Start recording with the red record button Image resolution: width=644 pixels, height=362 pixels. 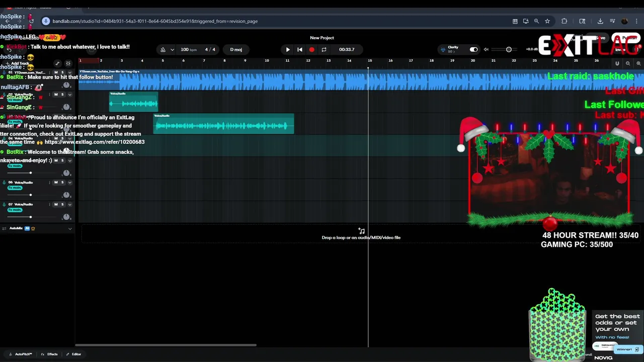click(x=311, y=49)
